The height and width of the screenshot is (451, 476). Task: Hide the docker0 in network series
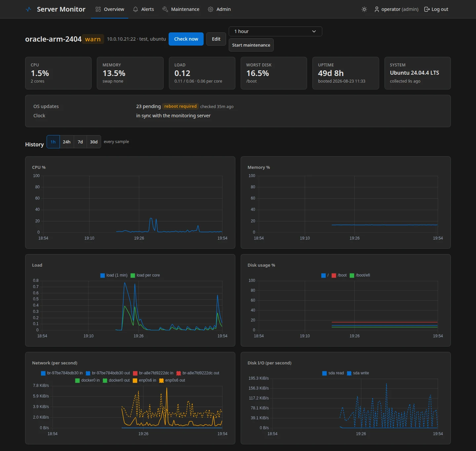point(88,380)
